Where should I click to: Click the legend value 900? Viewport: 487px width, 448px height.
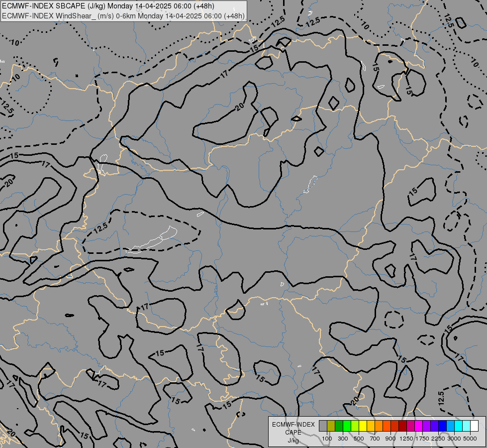point(390,439)
